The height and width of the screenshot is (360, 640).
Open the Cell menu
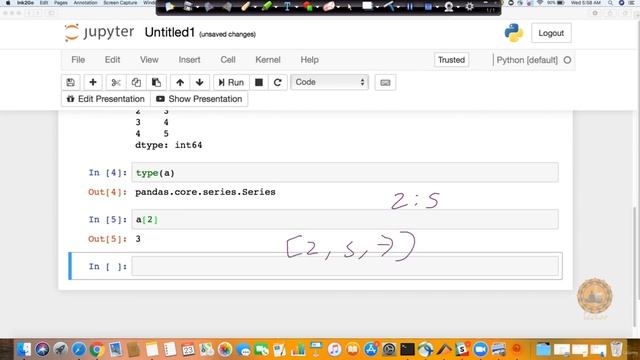tap(228, 60)
